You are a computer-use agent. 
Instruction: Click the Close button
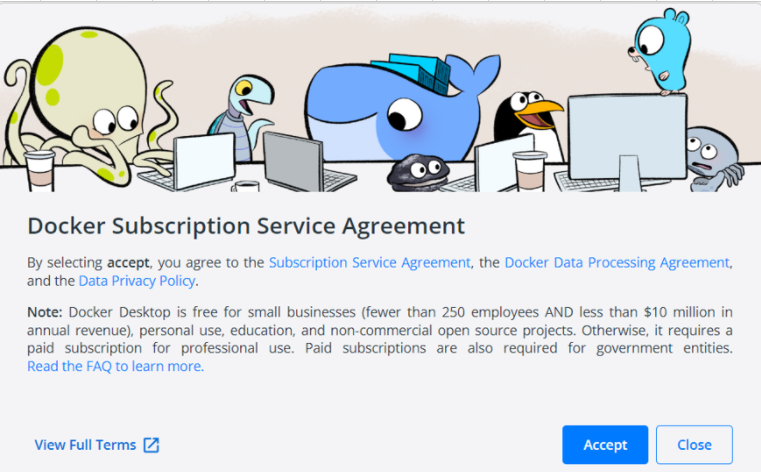point(694,444)
